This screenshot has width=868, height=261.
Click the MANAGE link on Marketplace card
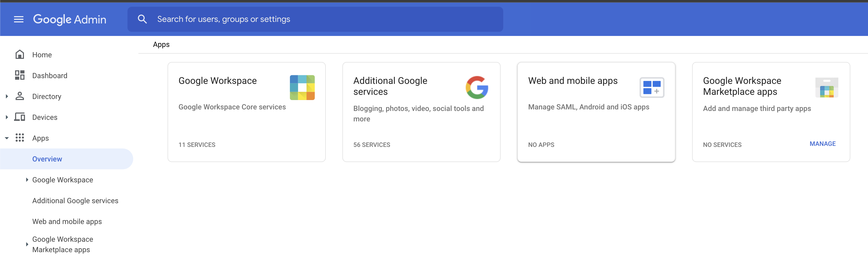coord(822,144)
